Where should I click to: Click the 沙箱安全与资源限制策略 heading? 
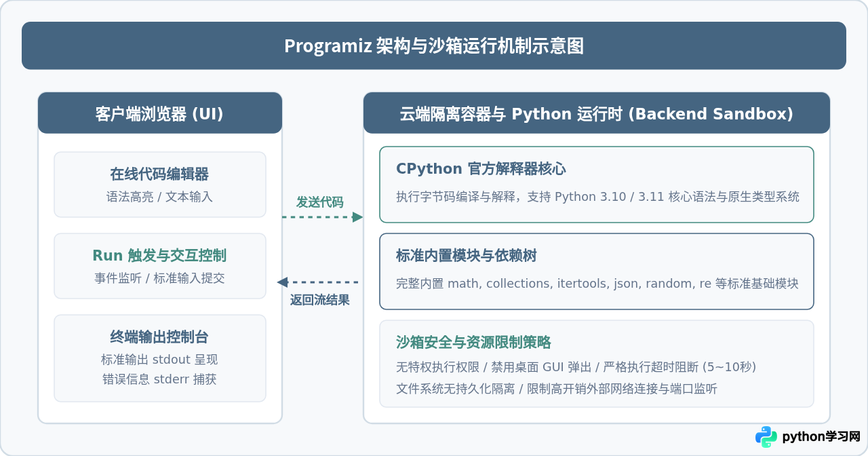[474, 343]
